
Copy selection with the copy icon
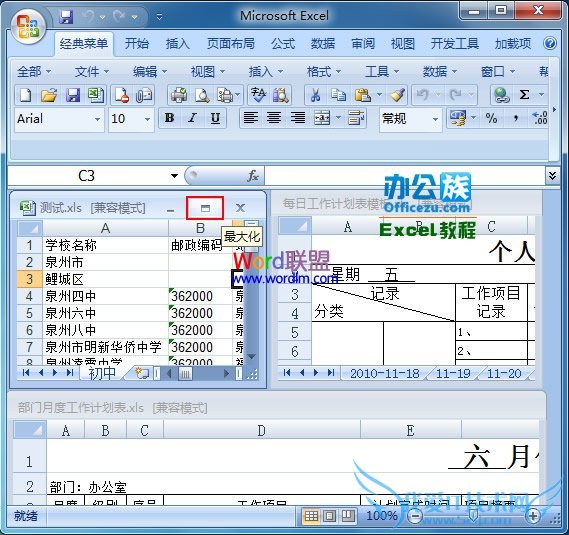click(x=338, y=95)
